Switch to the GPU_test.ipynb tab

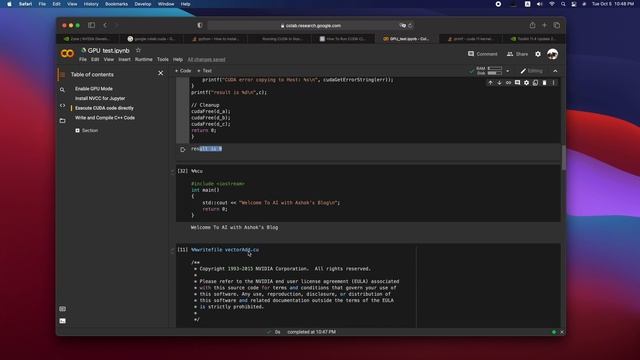tap(406, 39)
